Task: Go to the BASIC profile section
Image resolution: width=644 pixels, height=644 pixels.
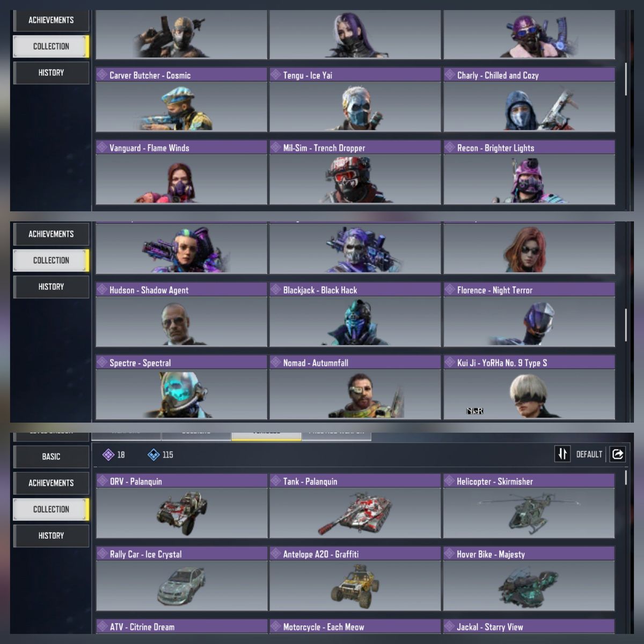Action: click(x=51, y=456)
